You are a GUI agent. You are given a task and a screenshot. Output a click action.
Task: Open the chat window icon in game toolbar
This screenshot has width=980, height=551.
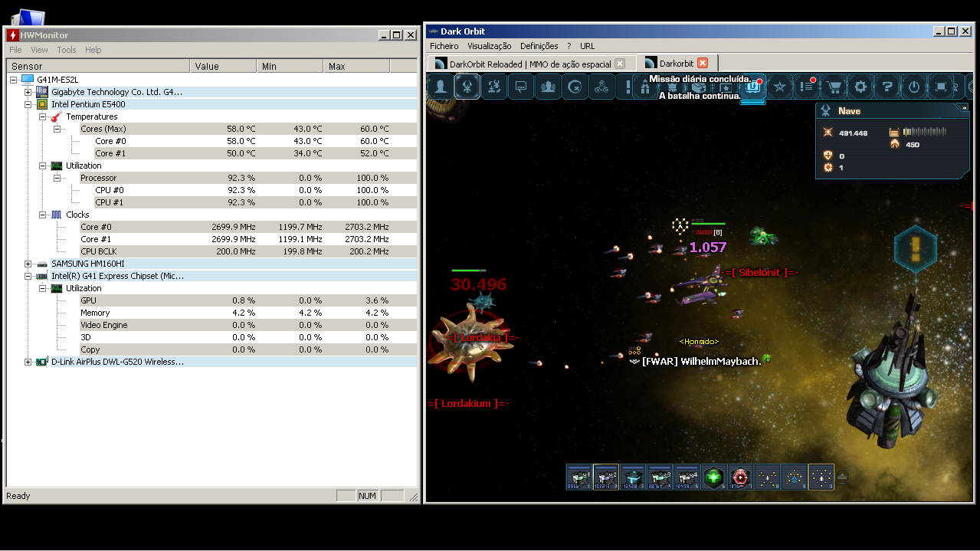click(x=521, y=87)
